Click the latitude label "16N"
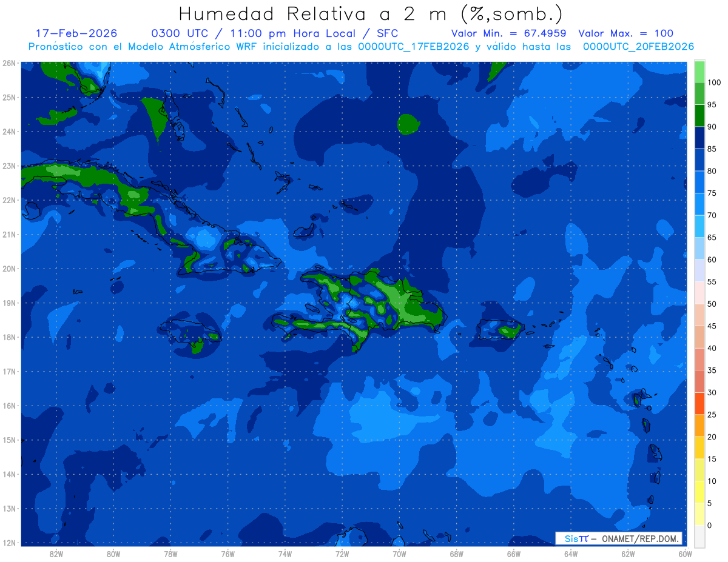Screen dimensions: 728x562 tap(8, 406)
